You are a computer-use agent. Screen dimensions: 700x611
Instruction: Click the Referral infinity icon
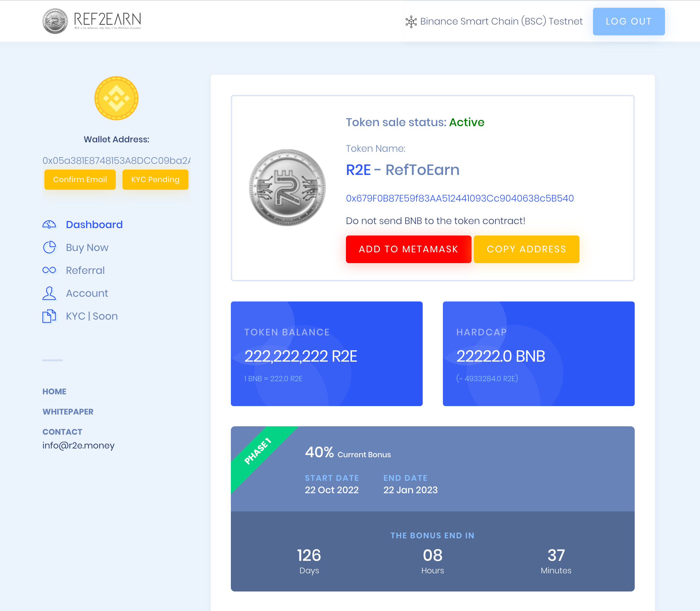point(49,270)
